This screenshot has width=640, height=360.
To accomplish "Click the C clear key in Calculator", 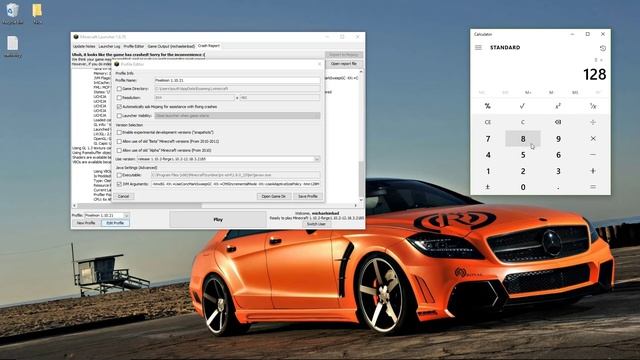I will [522, 122].
